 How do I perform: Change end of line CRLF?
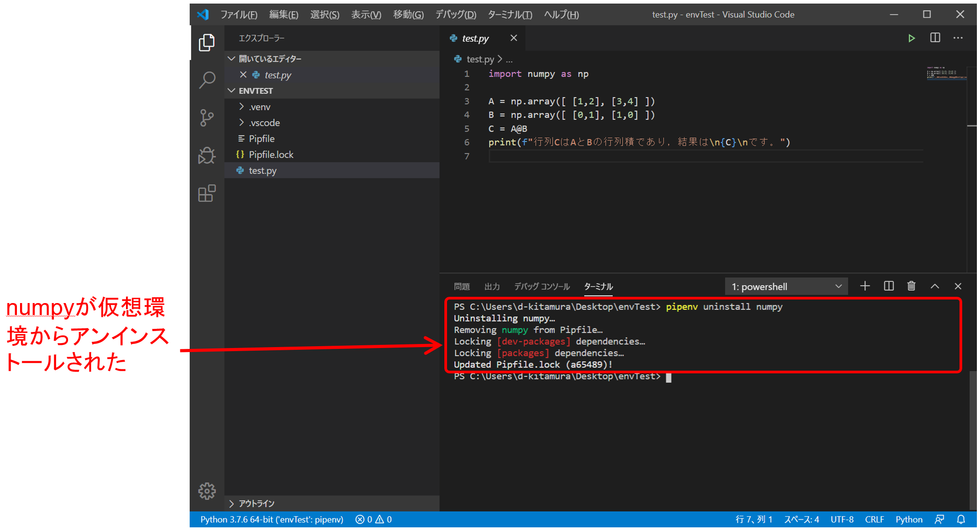point(874,519)
